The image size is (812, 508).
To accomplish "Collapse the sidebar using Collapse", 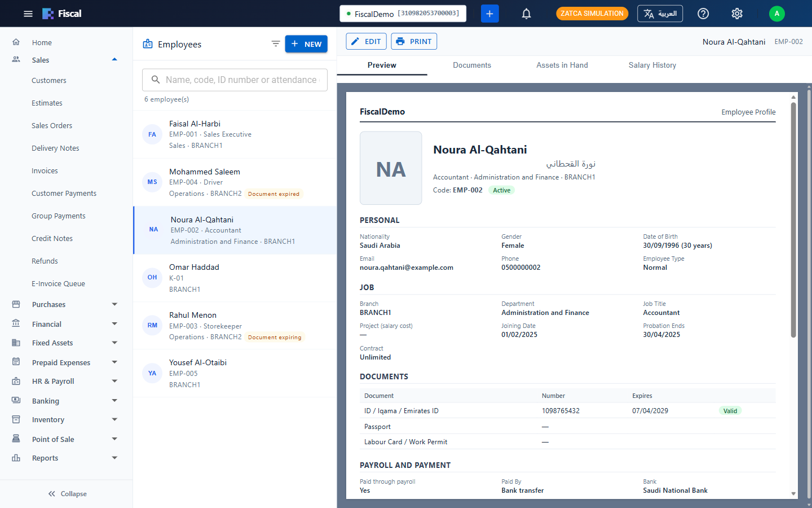I will tap(67, 494).
